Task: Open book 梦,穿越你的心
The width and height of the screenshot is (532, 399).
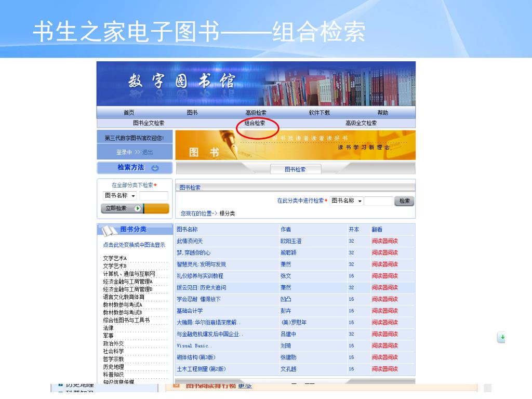Action: point(193,252)
